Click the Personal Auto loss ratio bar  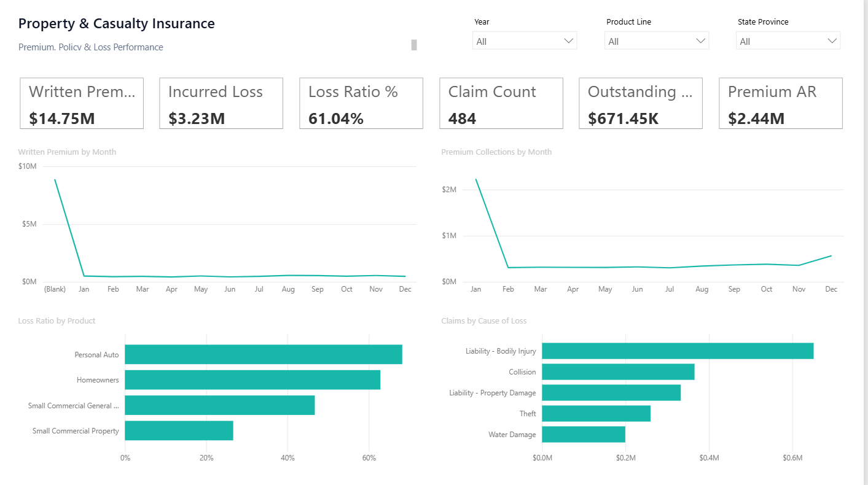click(x=264, y=354)
